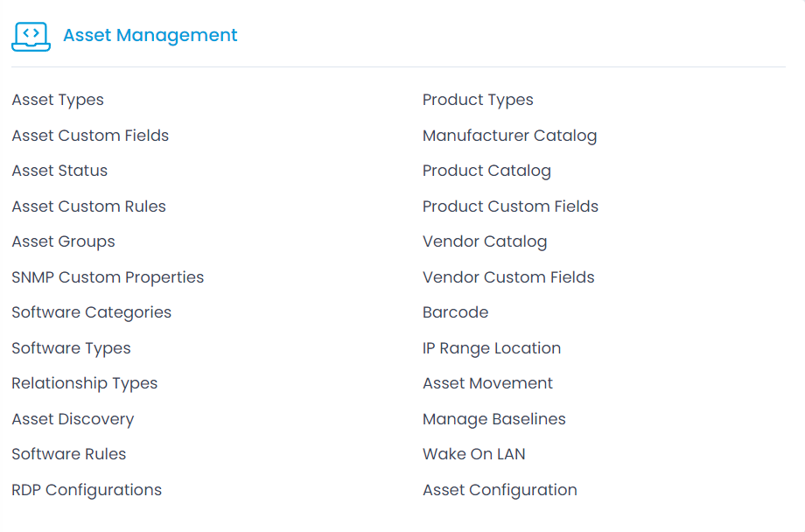The image size is (805, 532).
Task: Open Vendor Catalog page
Action: pyautogui.click(x=485, y=241)
